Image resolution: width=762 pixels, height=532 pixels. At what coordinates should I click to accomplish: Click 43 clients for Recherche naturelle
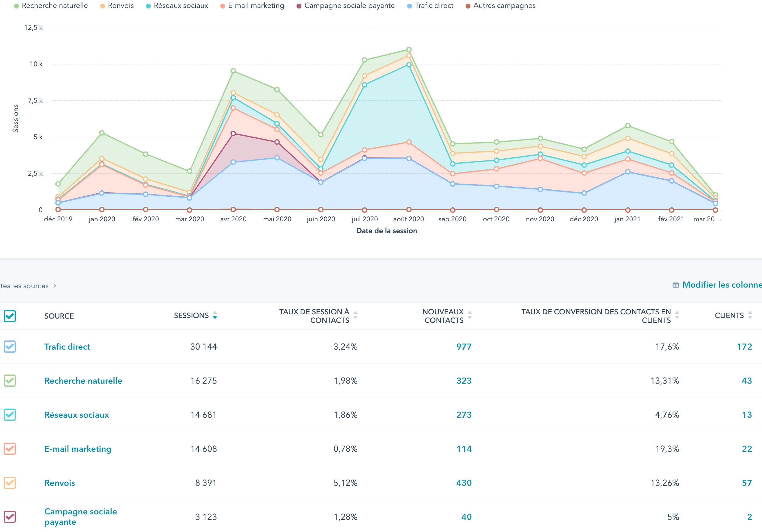coord(747,381)
